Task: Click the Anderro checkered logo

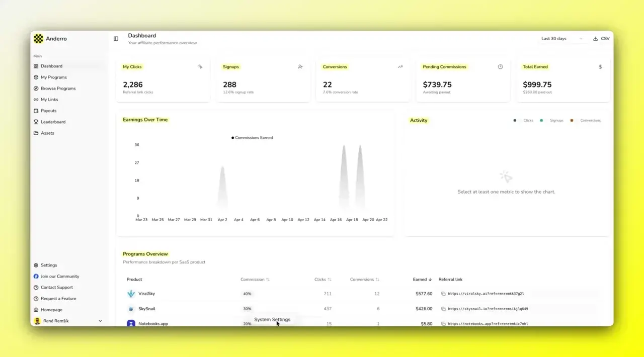Action: [x=38, y=39]
